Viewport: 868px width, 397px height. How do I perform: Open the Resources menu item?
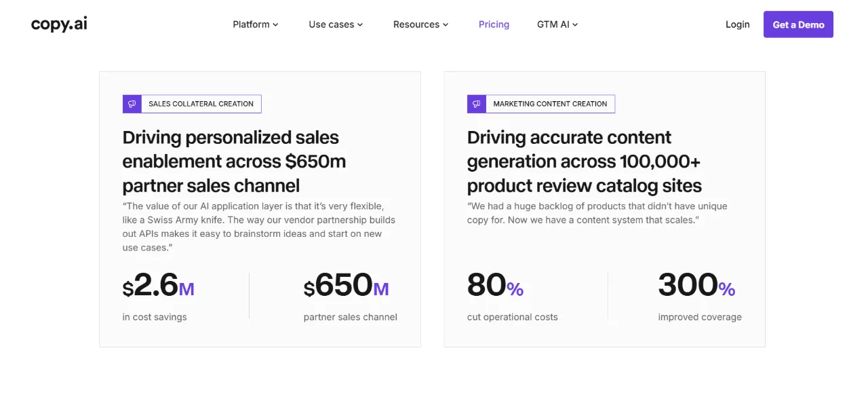pyautogui.click(x=421, y=24)
